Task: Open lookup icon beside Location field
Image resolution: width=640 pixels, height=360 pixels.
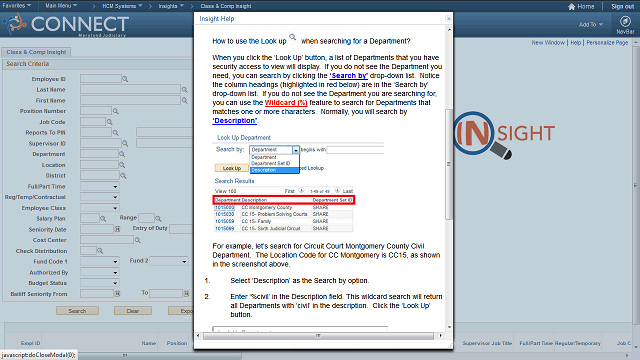Action: point(122,165)
